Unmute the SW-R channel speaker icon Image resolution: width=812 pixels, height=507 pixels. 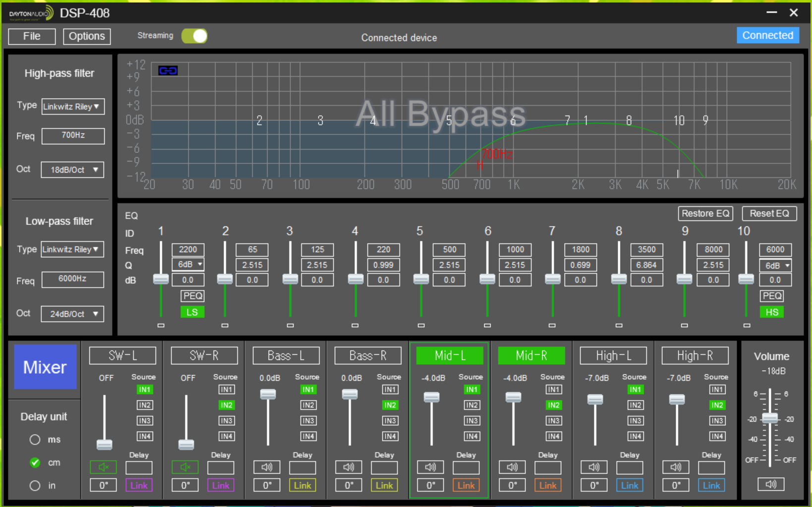point(185,467)
